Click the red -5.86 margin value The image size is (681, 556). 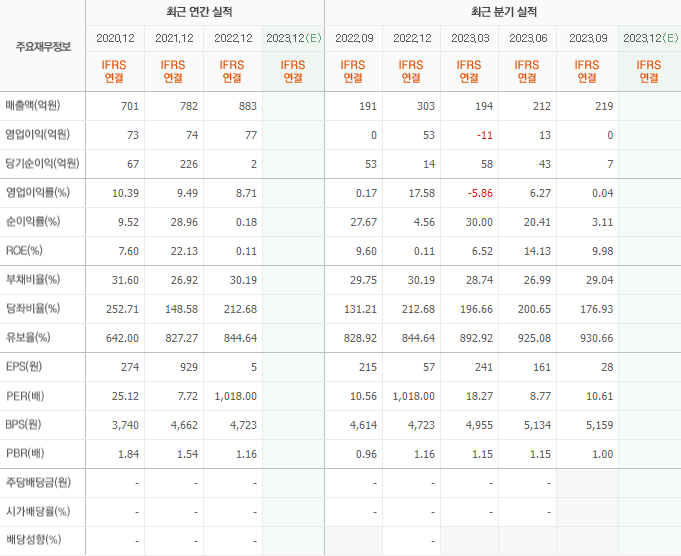[x=480, y=193]
